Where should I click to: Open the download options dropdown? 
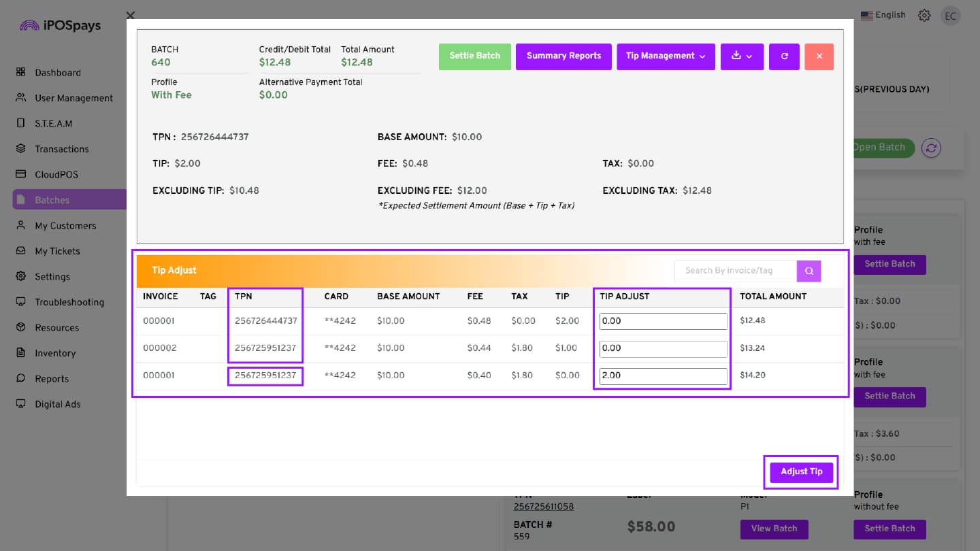(742, 56)
